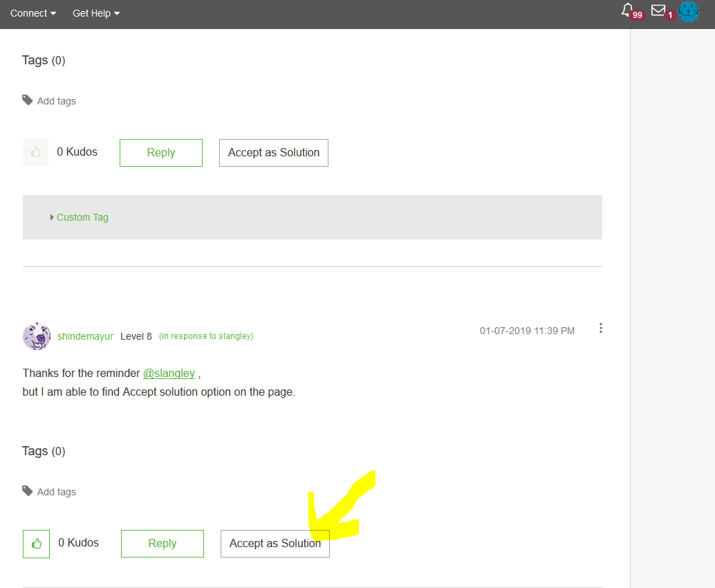This screenshot has width=715, height=588.
Task: Open the three-dot options on shindemayur's post
Action: (600, 328)
